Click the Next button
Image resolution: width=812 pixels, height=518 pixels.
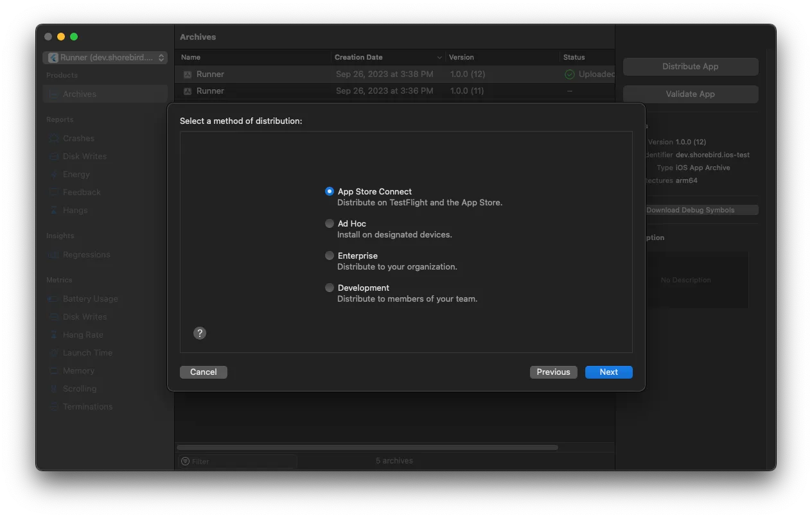tap(608, 372)
